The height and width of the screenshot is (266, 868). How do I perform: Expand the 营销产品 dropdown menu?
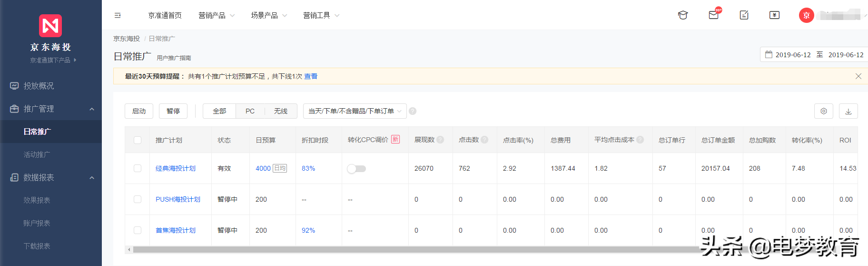coord(217,15)
